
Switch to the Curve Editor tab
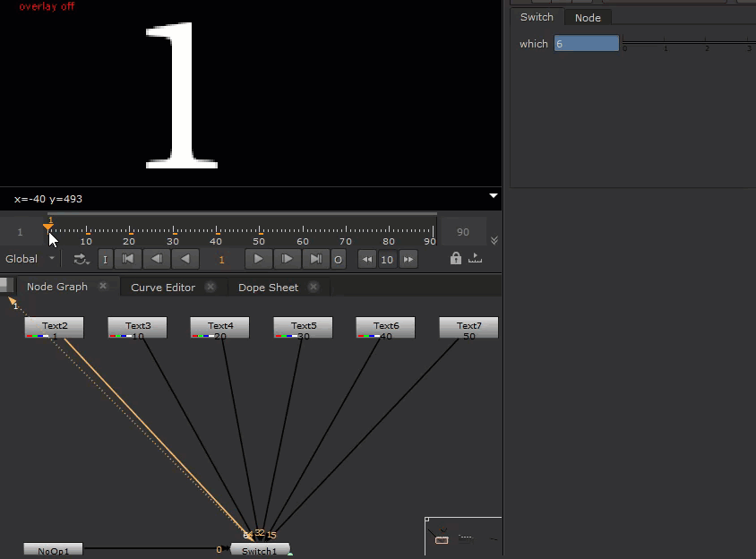[x=163, y=288]
